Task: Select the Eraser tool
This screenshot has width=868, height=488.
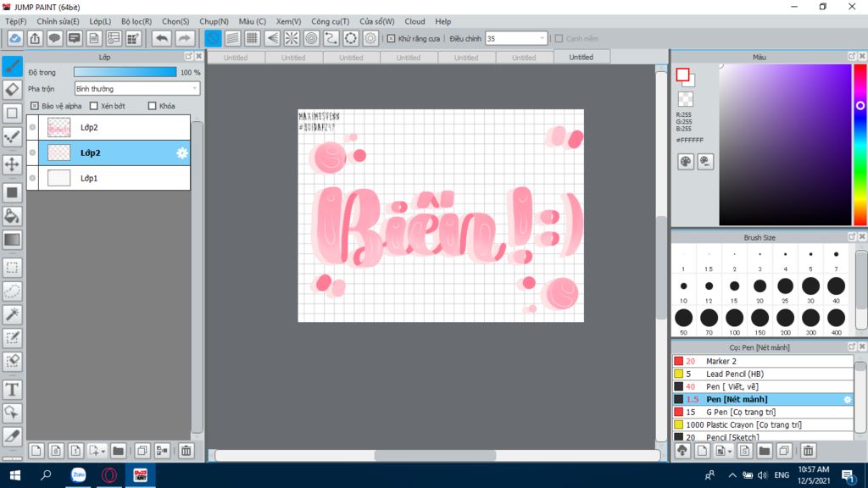Action: (12, 90)
